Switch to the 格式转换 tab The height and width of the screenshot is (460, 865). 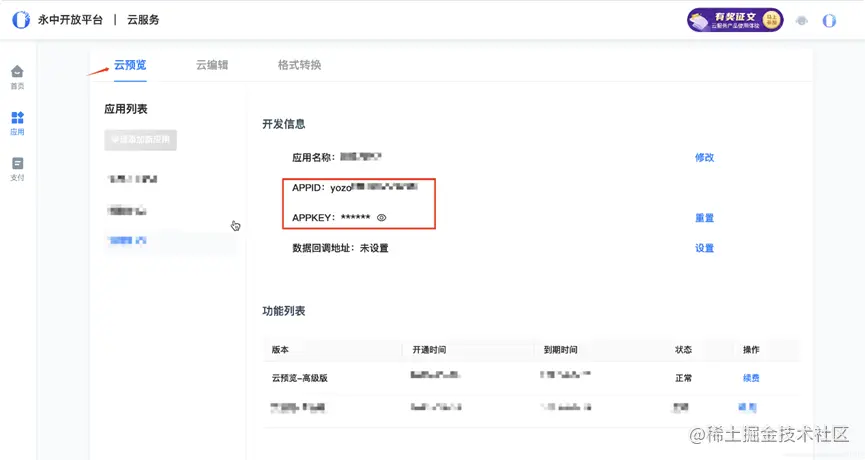[299, 65]
